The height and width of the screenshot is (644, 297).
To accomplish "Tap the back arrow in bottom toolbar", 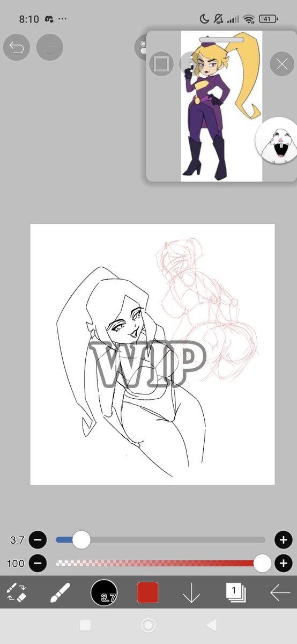I will point(280,592).
